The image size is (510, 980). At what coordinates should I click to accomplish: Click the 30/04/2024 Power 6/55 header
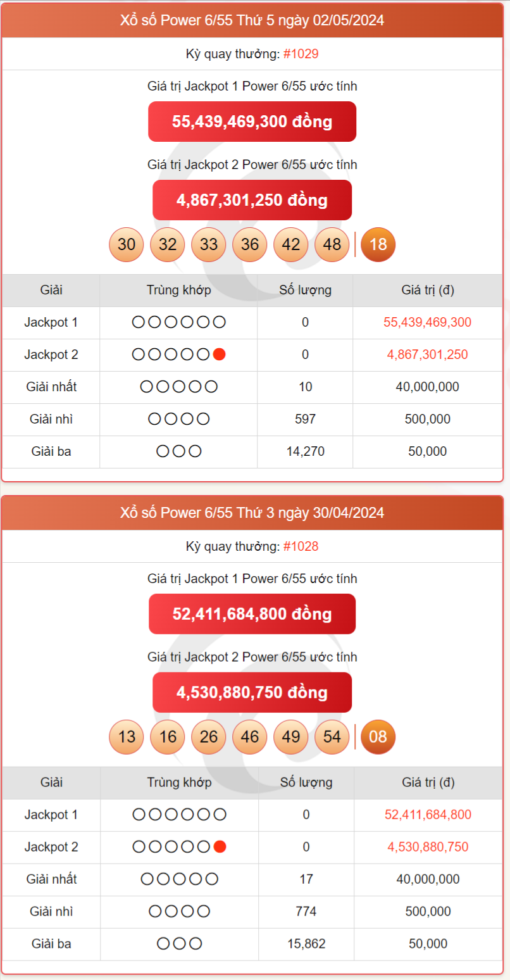[252, 513]
